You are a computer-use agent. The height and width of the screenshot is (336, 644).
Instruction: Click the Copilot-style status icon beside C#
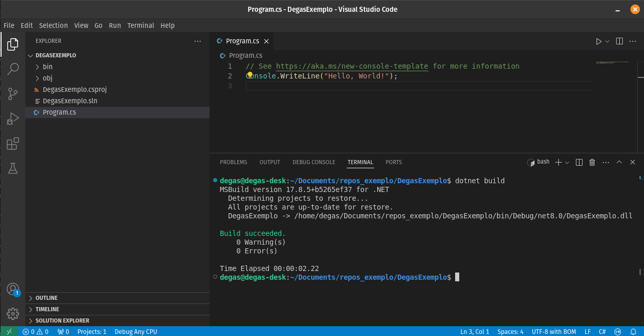tap(618, 331)
